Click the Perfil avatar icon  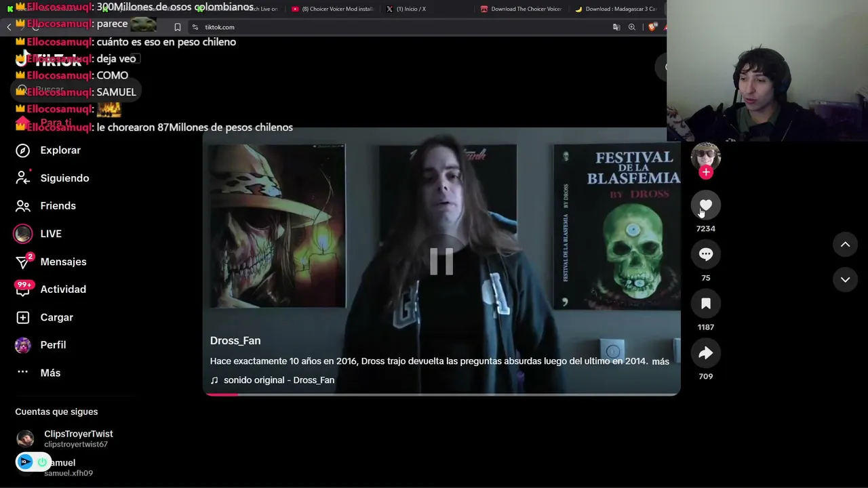(23, 345)
